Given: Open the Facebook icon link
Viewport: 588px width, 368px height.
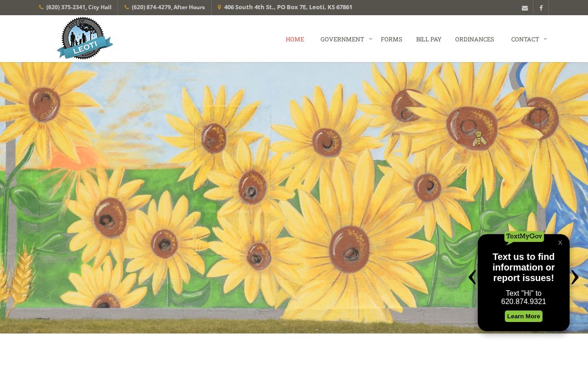Looking at the screenshot, I should [541, 8].
